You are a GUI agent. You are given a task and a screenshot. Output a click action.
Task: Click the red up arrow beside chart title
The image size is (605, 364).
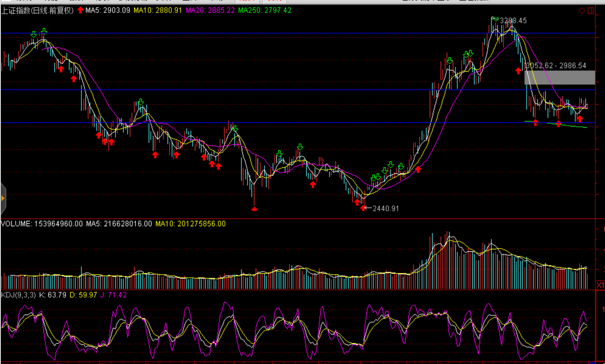click(x=80, y=11)
